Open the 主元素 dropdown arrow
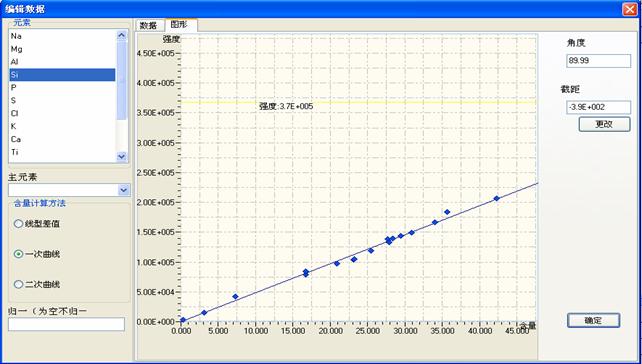 (124, 190)
